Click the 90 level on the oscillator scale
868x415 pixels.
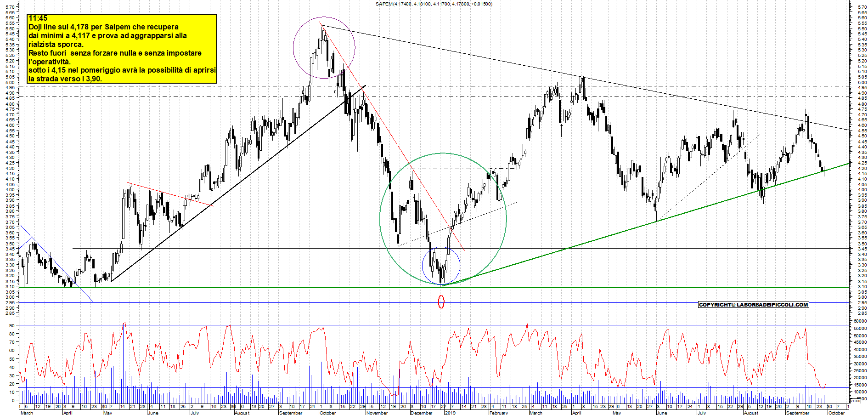[x=11, y=325]
